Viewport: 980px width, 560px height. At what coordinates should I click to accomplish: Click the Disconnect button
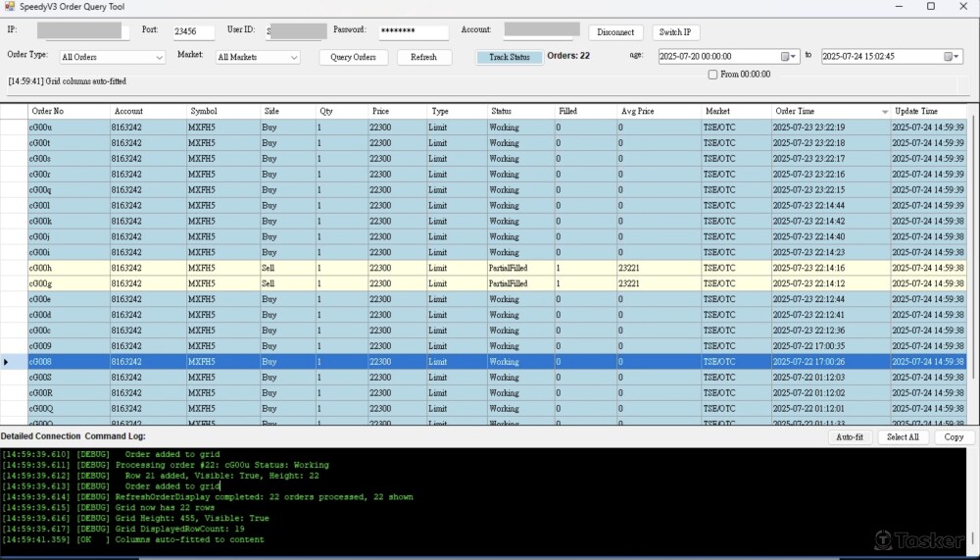tap(615, 32)
